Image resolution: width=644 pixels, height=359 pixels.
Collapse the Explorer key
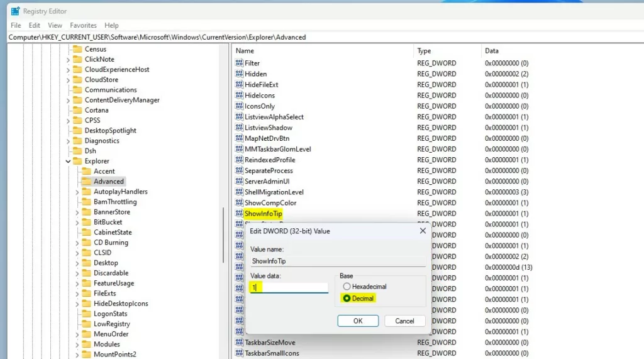(x=68, y=161)
